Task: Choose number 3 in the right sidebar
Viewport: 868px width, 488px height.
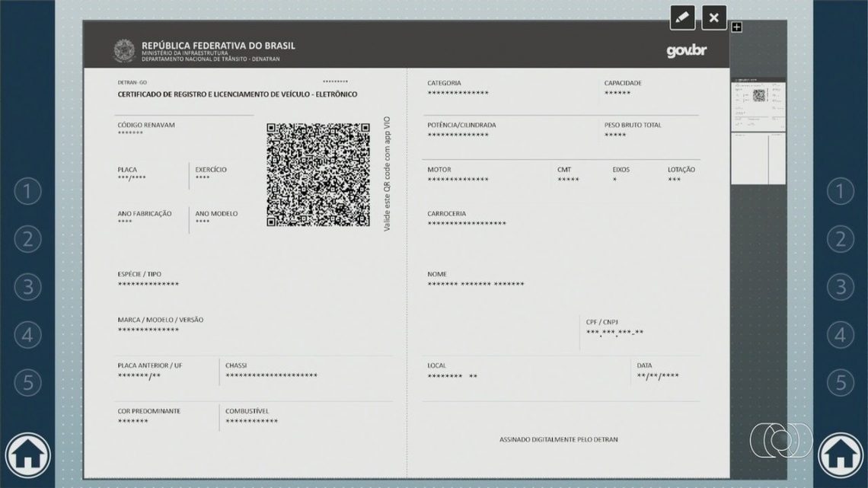Action: [841, 286]
